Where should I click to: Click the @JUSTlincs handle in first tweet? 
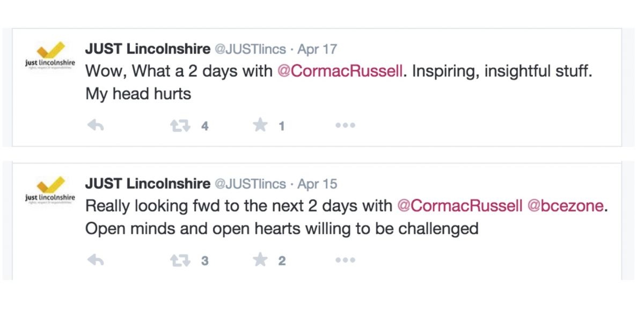[250, 49]
